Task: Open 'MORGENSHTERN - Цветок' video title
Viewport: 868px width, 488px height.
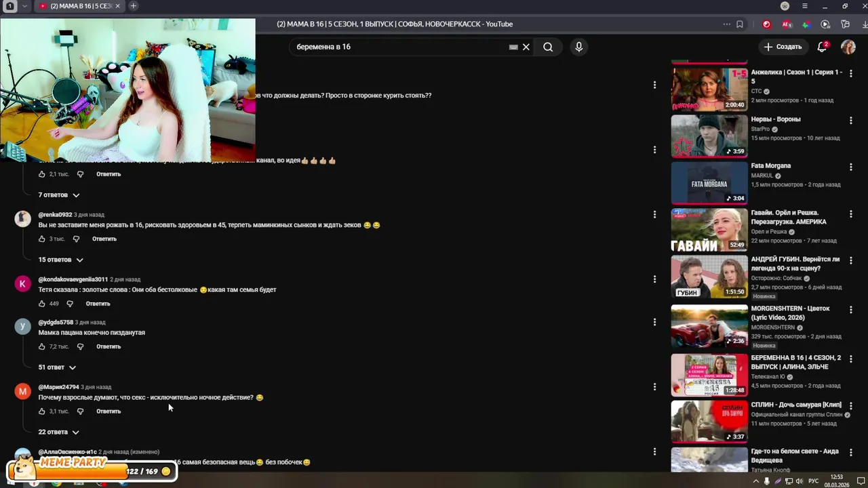Action: pos(791,312)
